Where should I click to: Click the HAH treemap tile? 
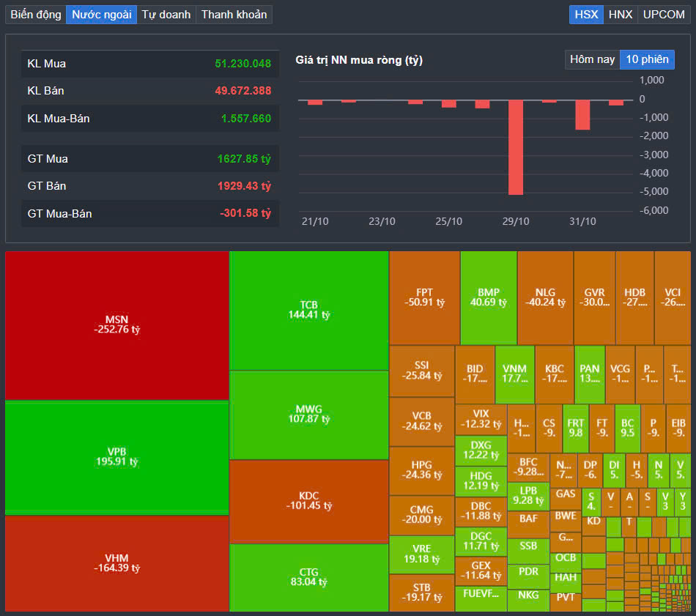tap(566, 582)
